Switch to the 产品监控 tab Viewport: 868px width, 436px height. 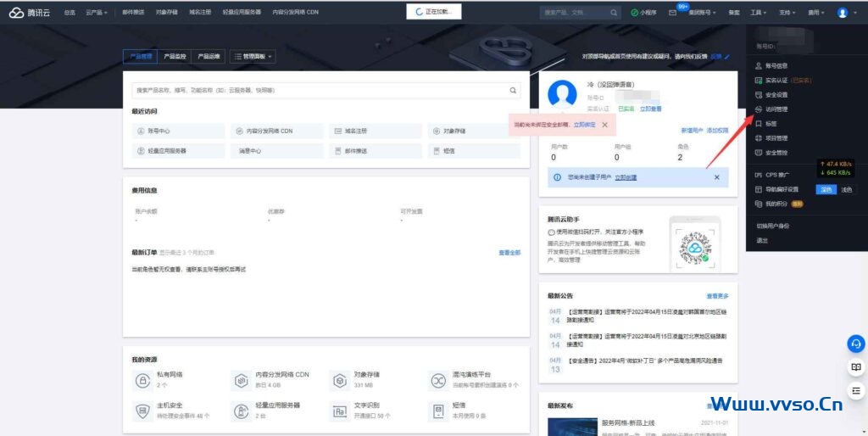(174, 57)
